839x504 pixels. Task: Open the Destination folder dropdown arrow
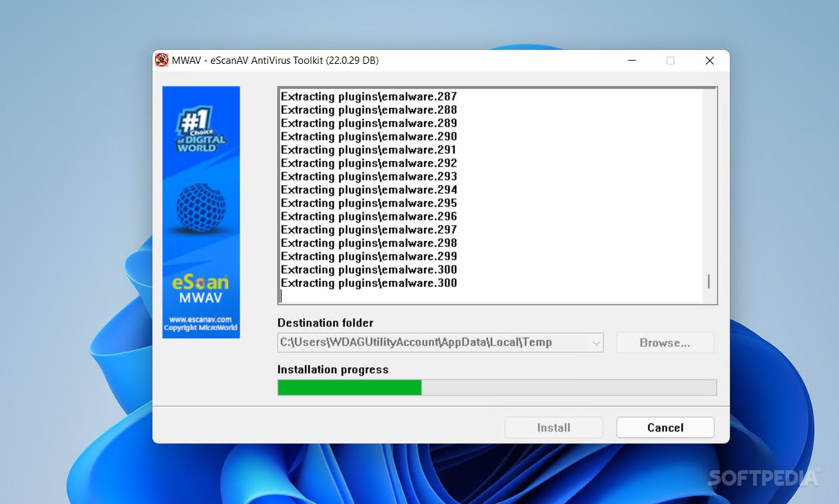pos(595,343)
